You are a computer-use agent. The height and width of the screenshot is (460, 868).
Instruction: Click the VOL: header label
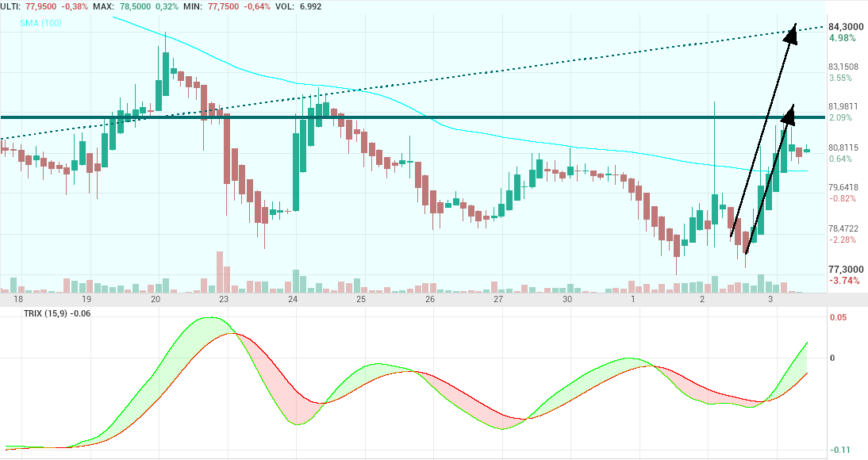point(285,6)
